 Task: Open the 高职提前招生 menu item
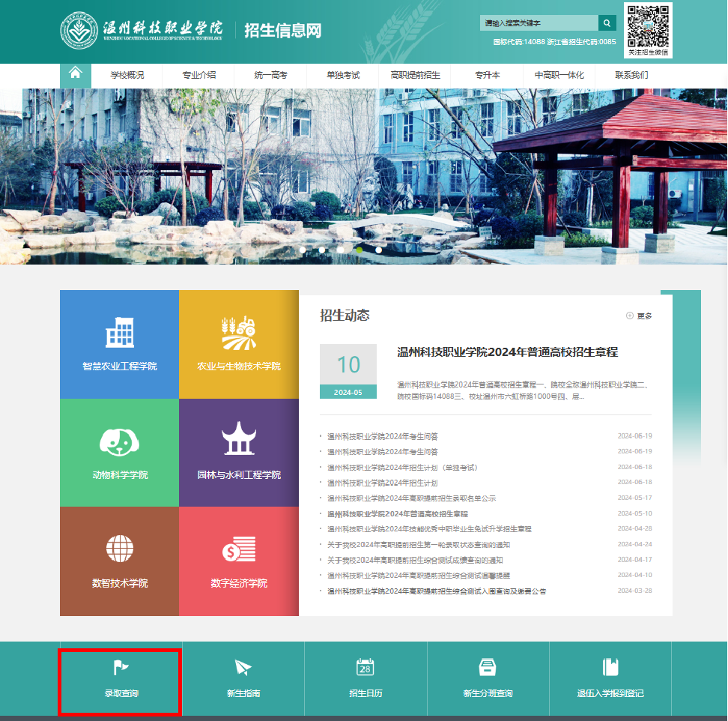415,75
